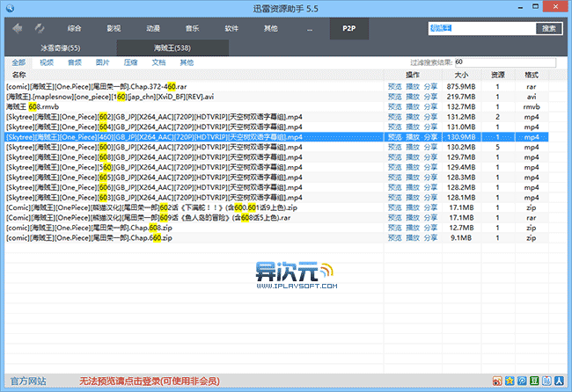Sort by the 名称 column header
This screenshot has width=572, height=392.
click(19, 75)
